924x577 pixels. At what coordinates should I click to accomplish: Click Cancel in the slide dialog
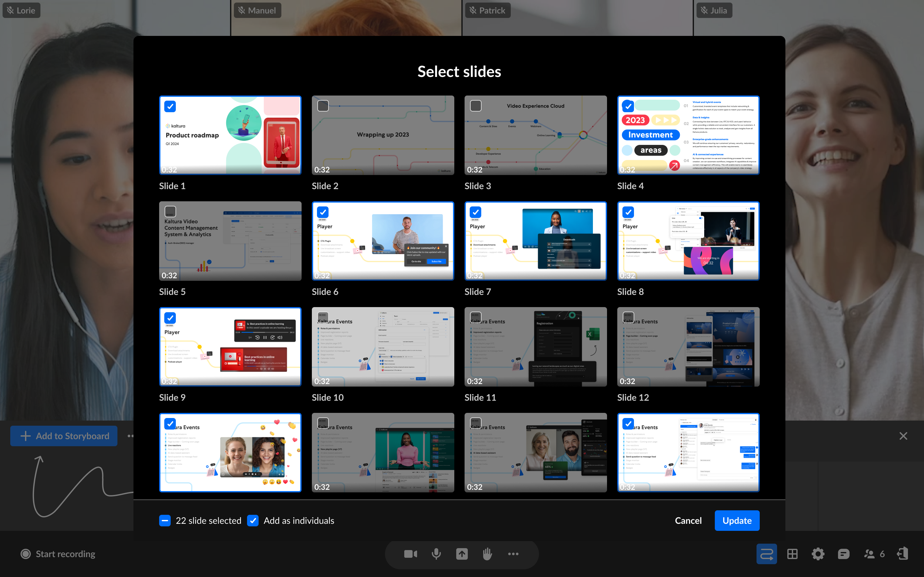tap(688, 521)
